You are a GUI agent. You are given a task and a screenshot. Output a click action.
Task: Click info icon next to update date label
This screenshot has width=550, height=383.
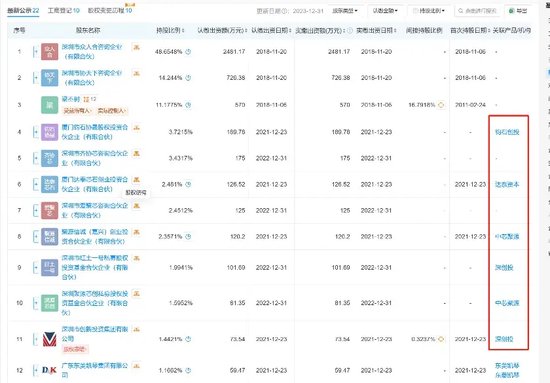(284, 11)
